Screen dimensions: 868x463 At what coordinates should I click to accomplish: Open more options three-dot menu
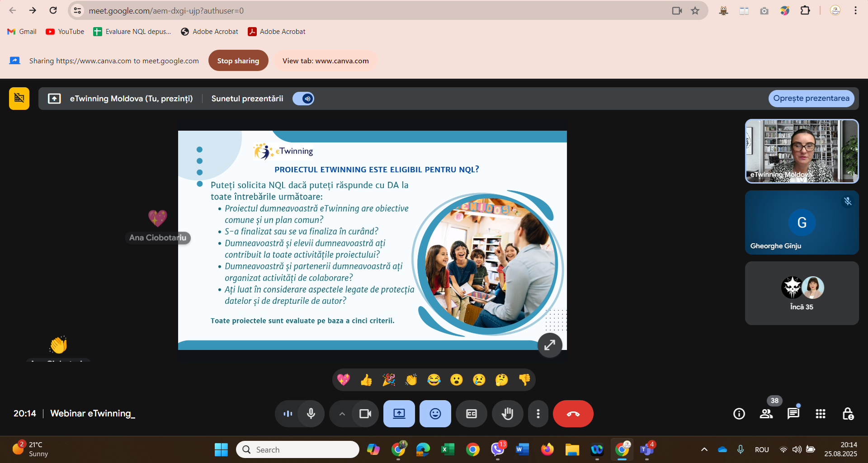pyautogui.click(x=538, y=414)
